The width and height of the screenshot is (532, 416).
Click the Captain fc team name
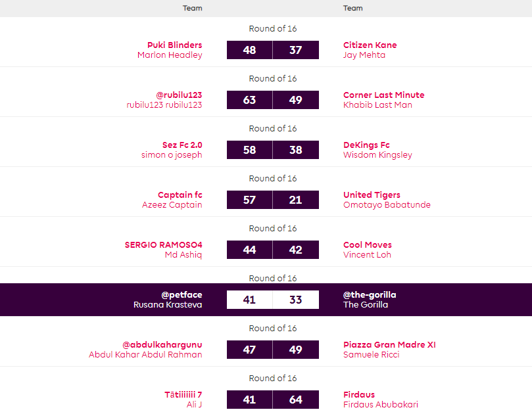180,195
